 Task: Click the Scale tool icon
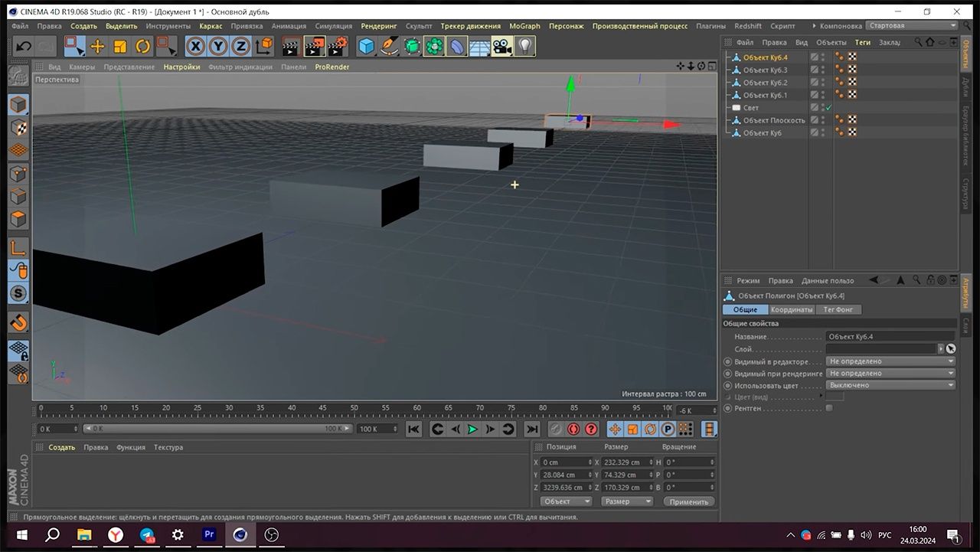click(x=120, y=47)
